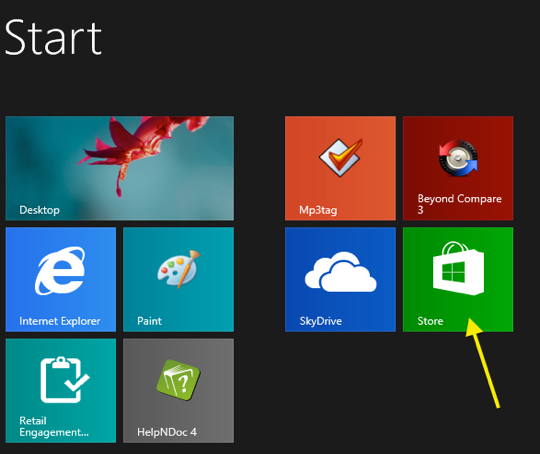
Task: Click the 'Retail Engagement...' label
Action: (54, 426)
